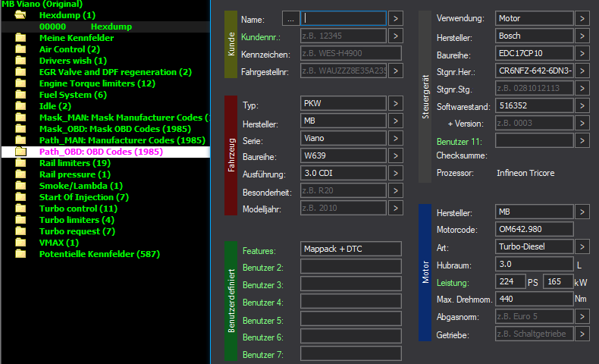Click folder icon beside Mask_OBD entry
Viewport: 599px width, 364px height.
tap(20, 129)
